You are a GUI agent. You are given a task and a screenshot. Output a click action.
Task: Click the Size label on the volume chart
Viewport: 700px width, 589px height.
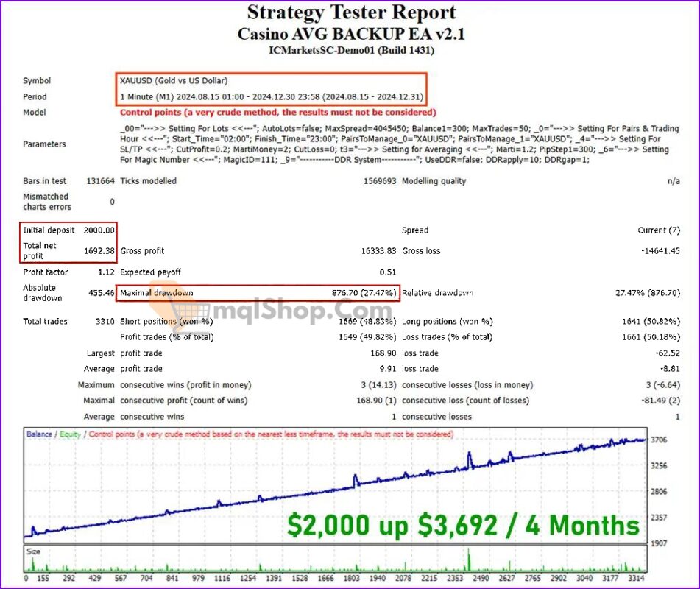tap(32, 551)
